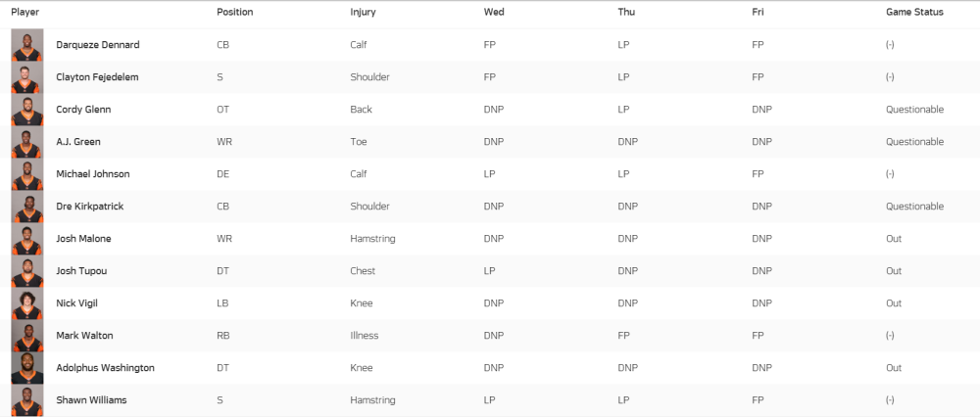Sort by the Position column header
The image size is (980, 417).
coord(235,12)
